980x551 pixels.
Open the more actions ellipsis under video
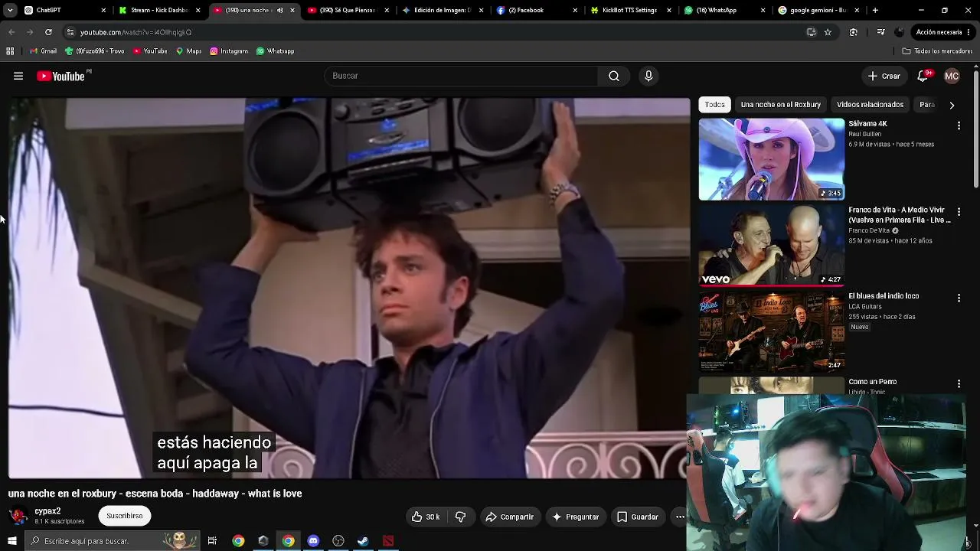680,517
